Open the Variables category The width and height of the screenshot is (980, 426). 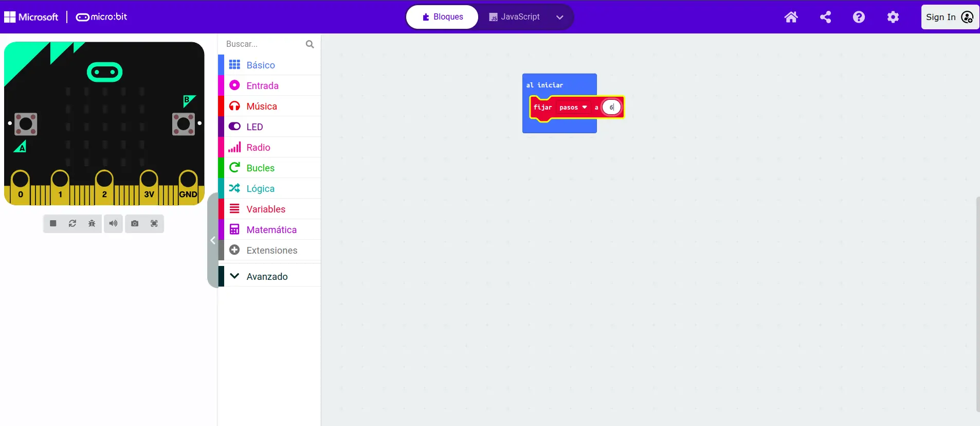click(265, 209)
